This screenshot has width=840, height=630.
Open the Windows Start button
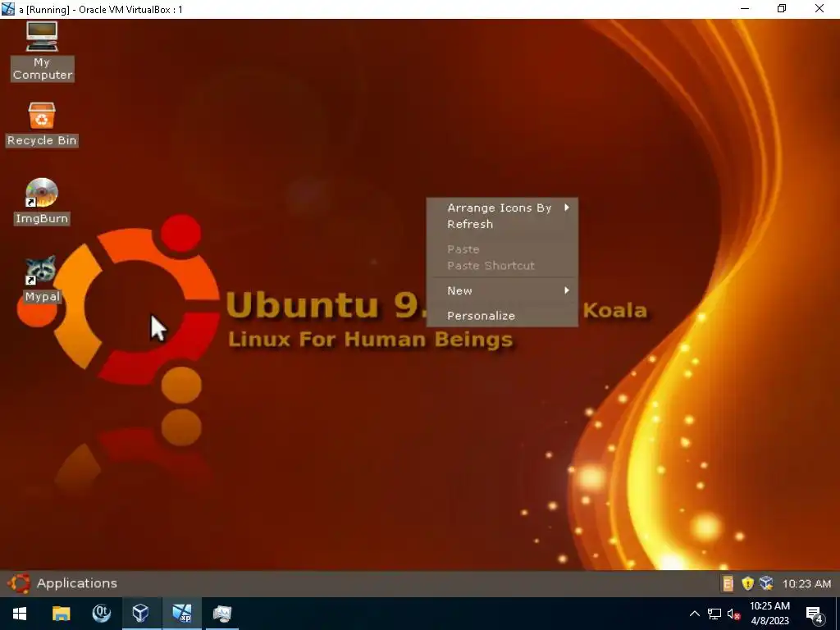click(x=20, y=614)
